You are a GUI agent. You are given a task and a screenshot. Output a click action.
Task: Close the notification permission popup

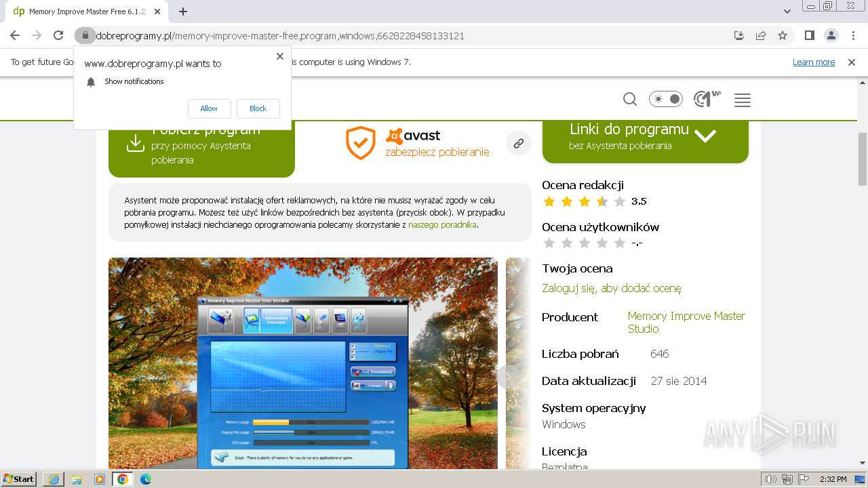[279, 56]
